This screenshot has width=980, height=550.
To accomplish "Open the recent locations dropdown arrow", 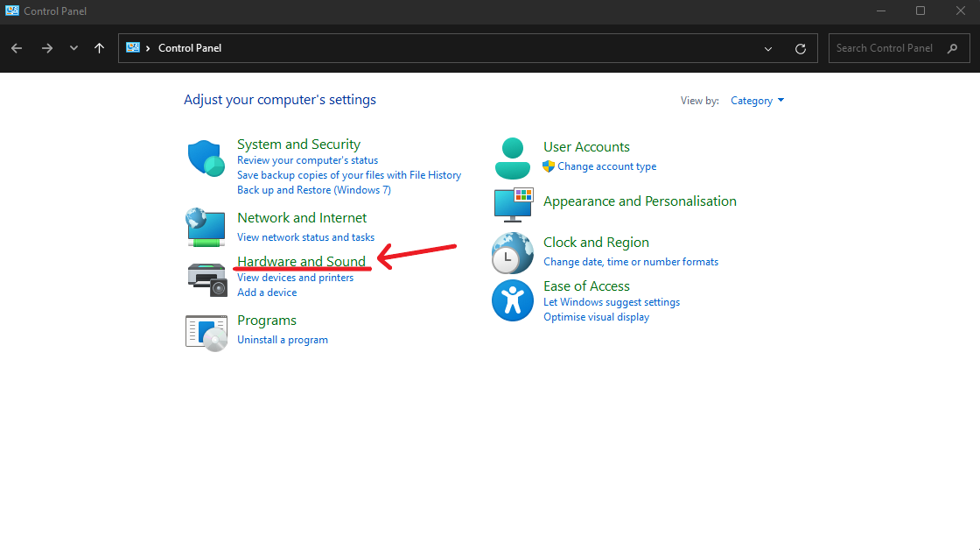I will pyautogui.click(x=73, y=48).
